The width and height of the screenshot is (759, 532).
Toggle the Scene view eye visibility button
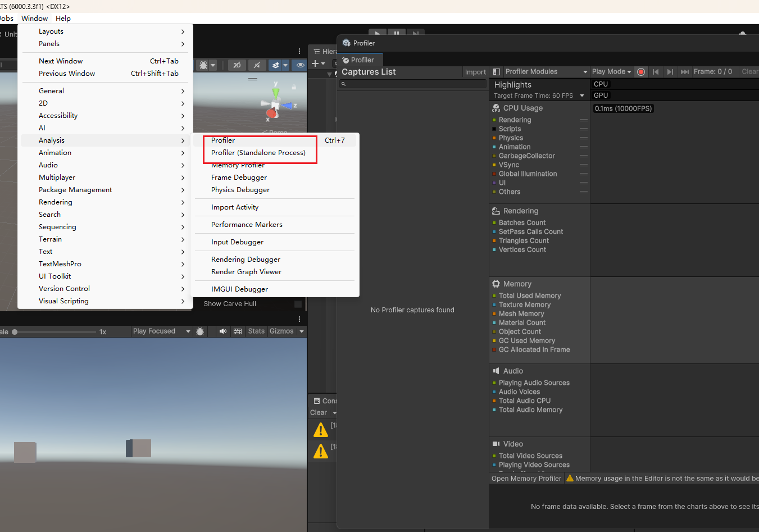point(301,65)
